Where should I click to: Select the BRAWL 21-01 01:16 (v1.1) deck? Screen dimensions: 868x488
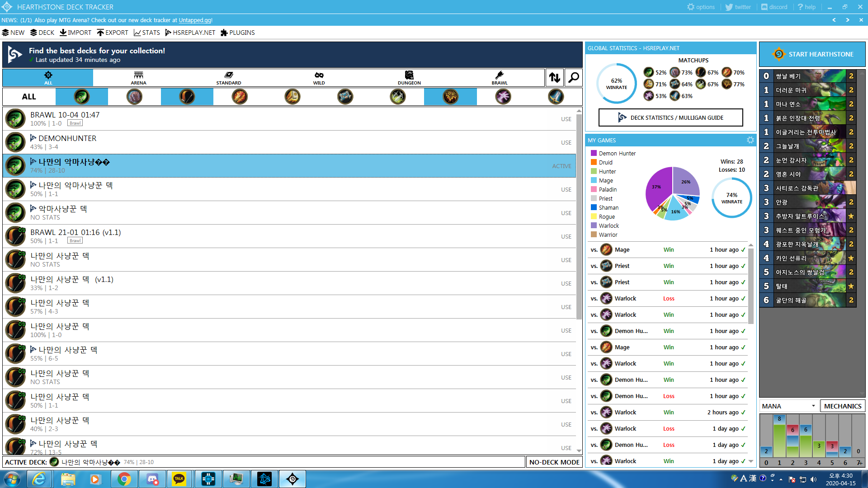[x=289, y=236]
